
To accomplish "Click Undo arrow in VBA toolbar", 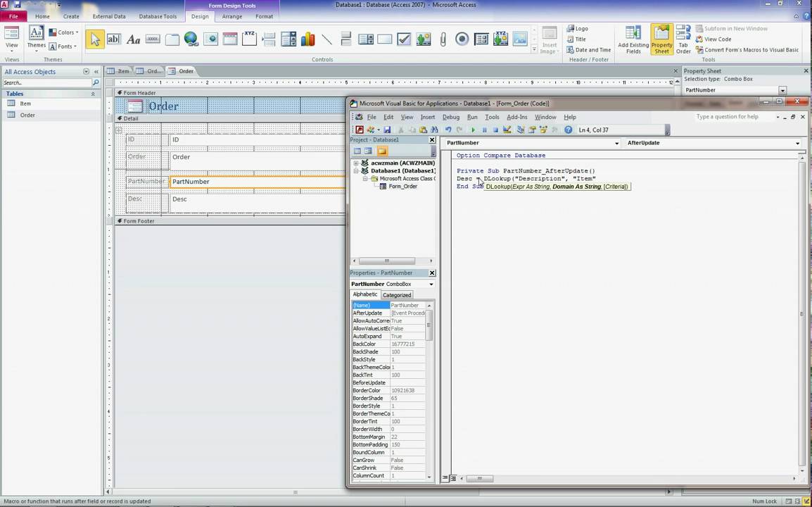I will point(448,130).
